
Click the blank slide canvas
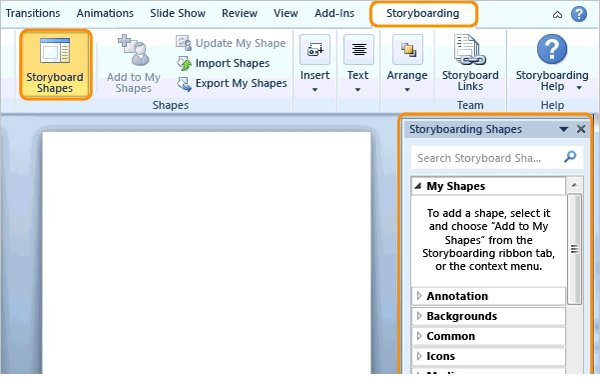(207, 253)
